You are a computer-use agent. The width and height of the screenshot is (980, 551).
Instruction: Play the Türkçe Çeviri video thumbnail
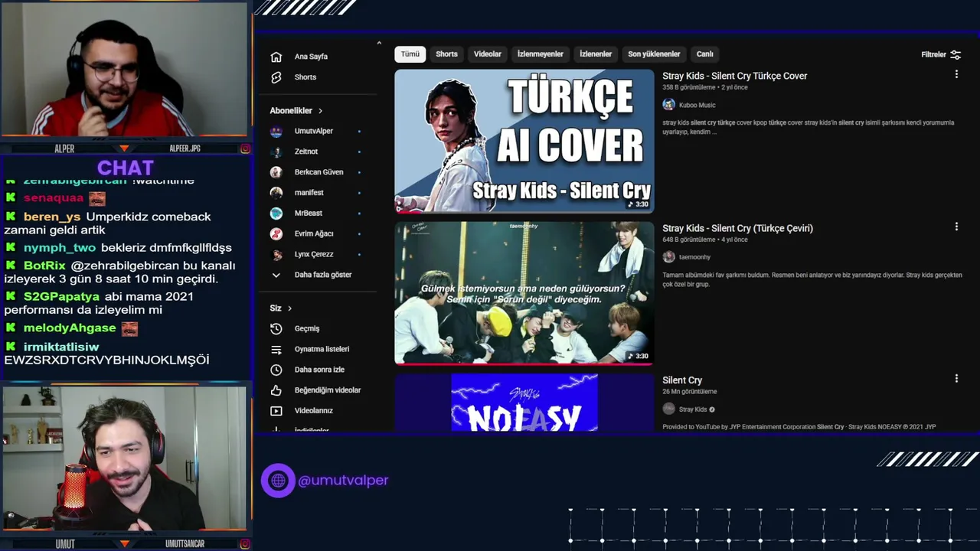coord(524,293)
